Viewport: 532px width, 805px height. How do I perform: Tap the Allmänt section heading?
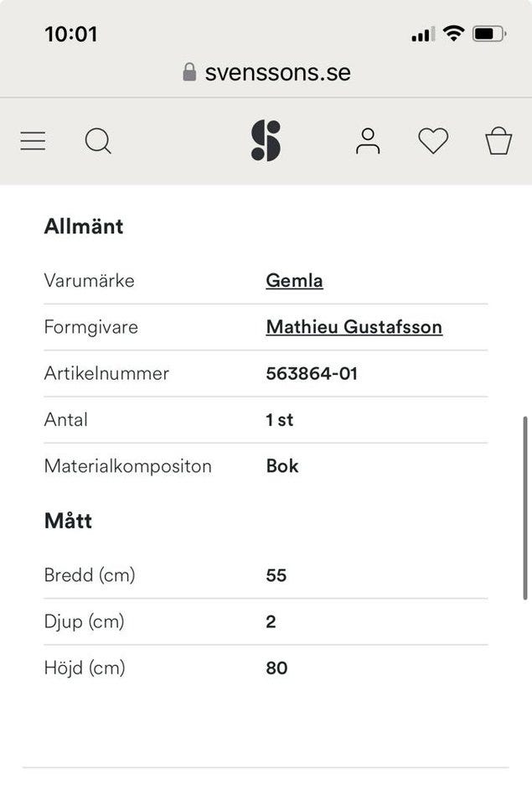coord(84,226)
